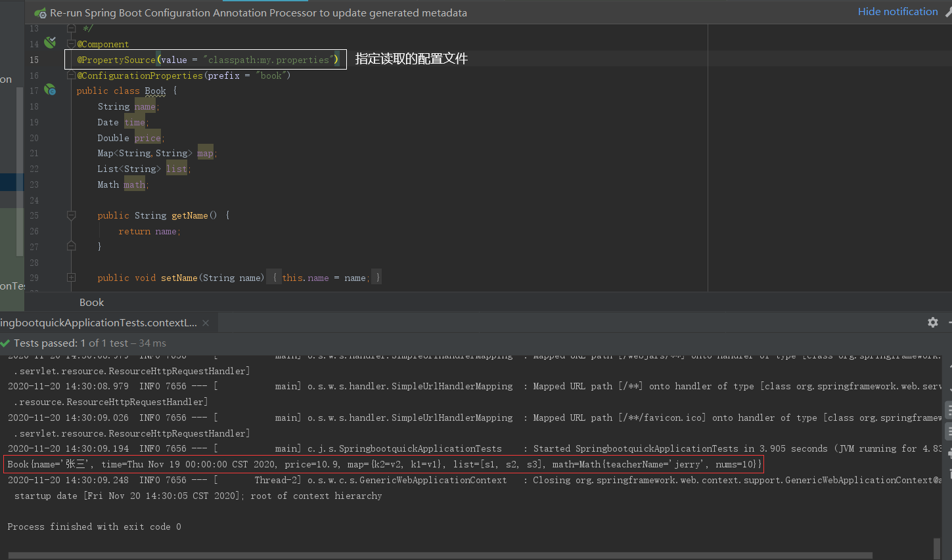This screenshot has height=560, width=952.
Task: Click the Book{name='张三'...} console output line
Action: [x=385, y=464]
